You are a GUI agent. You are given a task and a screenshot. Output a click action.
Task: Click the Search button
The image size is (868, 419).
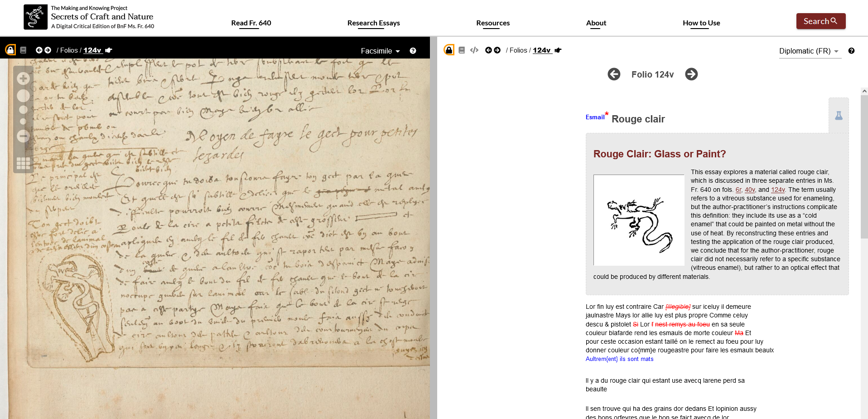821,21
